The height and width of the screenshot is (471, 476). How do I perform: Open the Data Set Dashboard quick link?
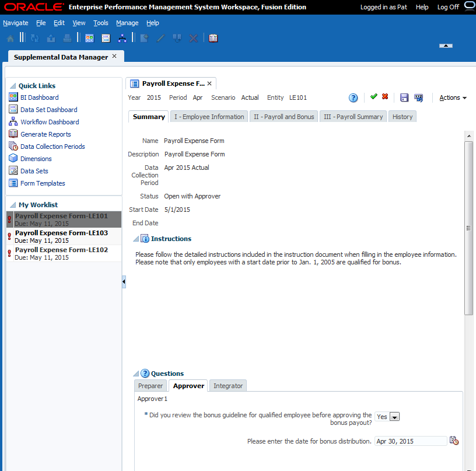49,110
